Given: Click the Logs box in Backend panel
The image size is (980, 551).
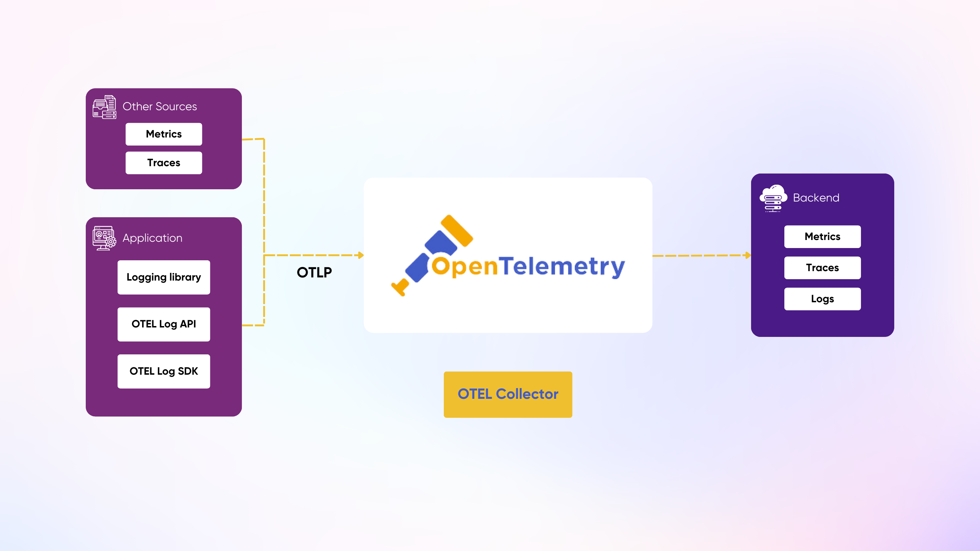Looking at the screenshot, I should [x=822, y=299].
